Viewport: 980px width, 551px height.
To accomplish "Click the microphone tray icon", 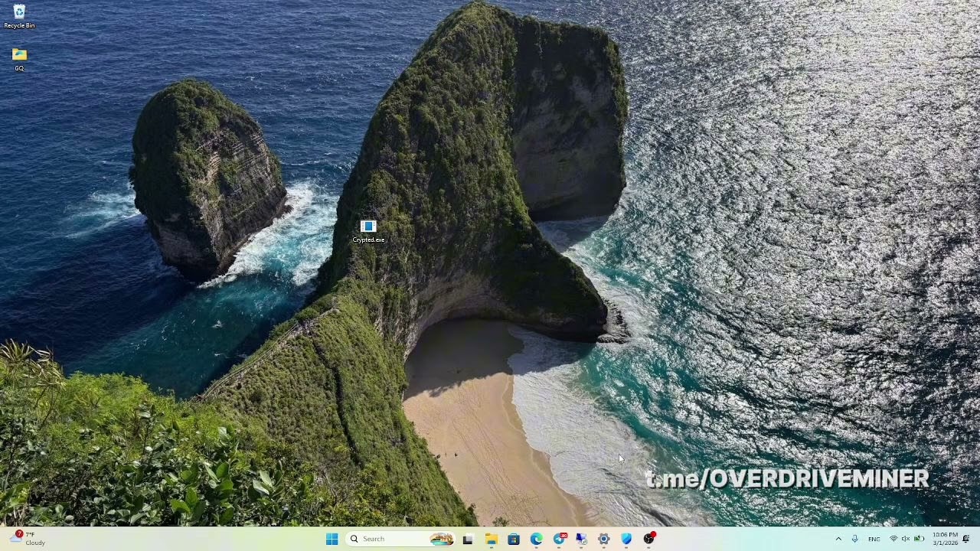I will coord(855,539).
